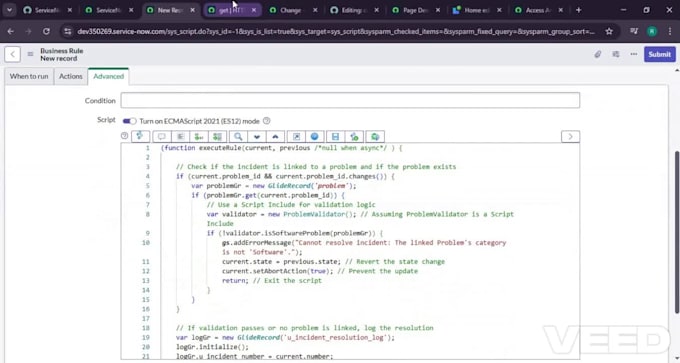Click line number 19 in gutter
Viewport: 680px width, 363px height.
[146, 337]
